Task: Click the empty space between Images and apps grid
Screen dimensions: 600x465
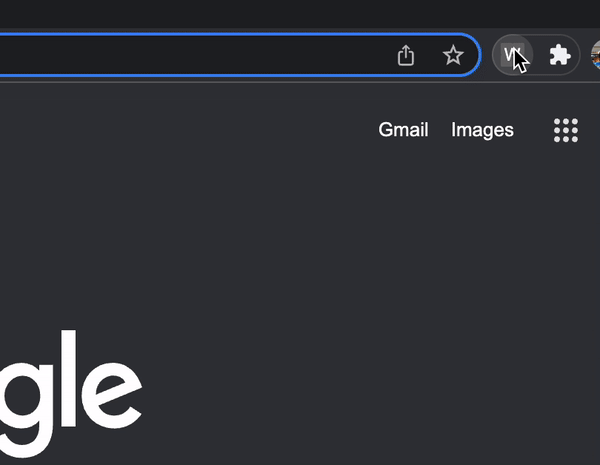Action: pyautogui.click(x=533, y=130)
